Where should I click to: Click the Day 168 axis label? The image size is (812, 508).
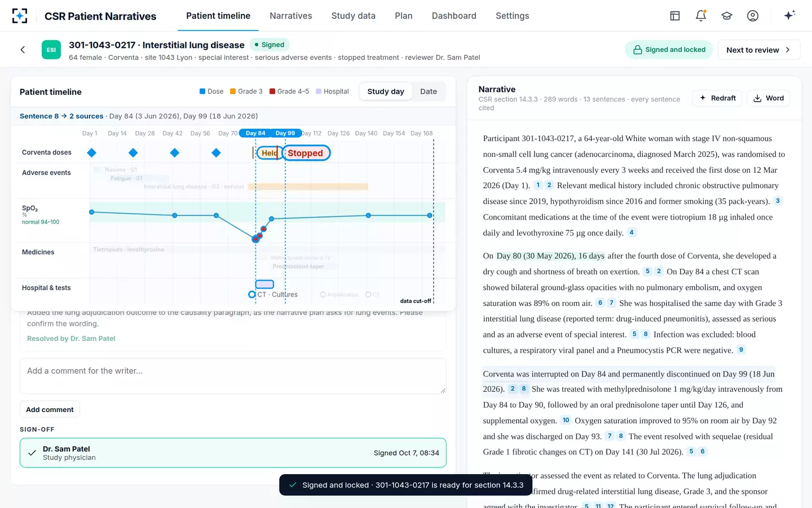(421, 134)
